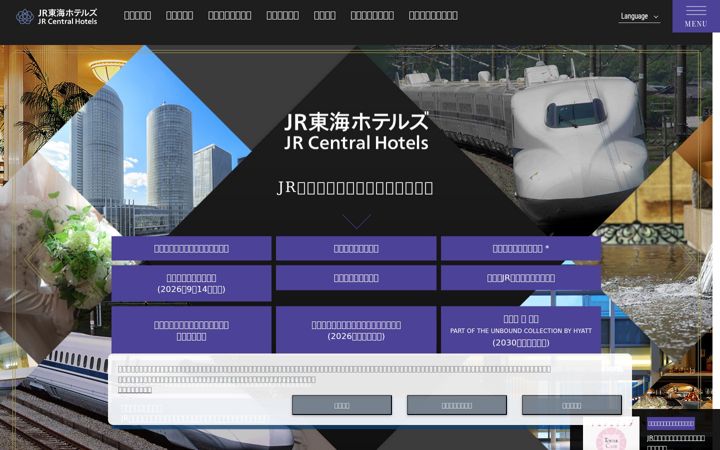
Task: Open the pink circular thumbnail at the bottom right
Action: 611,434
